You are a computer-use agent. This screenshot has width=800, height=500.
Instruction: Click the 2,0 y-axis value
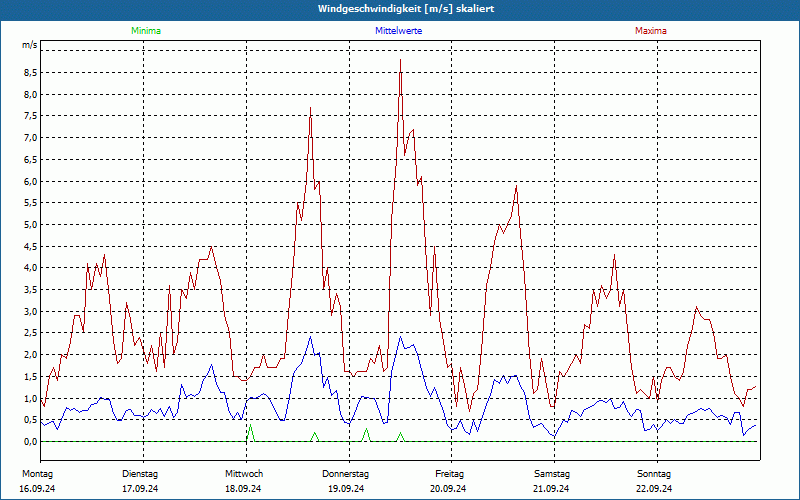point(30,355)
